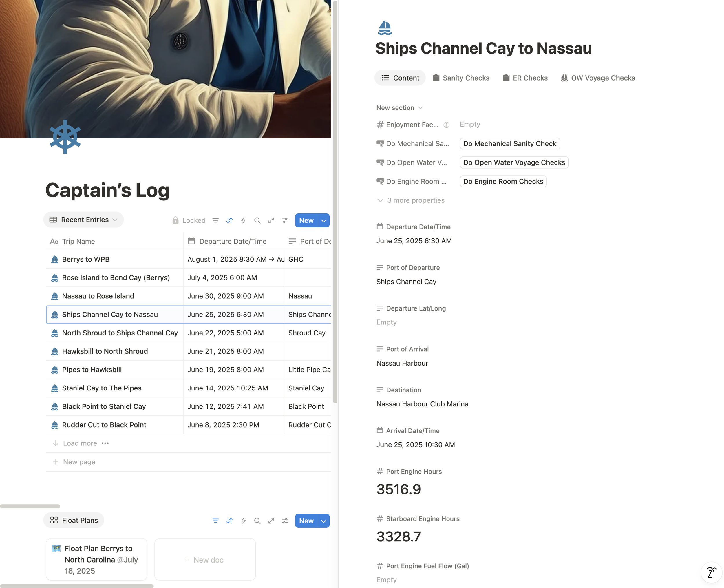Viewport: 724px width, 588px height.
Task: Click the Port Engine Hours value 3516.9
Action: tap(398, 489)
